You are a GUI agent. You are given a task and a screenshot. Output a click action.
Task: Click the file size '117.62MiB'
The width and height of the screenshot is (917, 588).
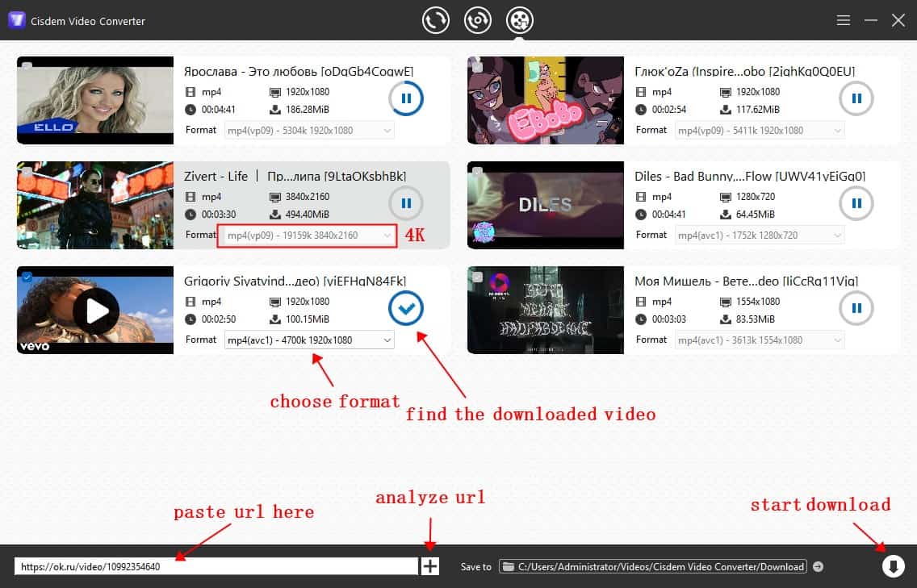pyautogui.click(x=757, y=110)
